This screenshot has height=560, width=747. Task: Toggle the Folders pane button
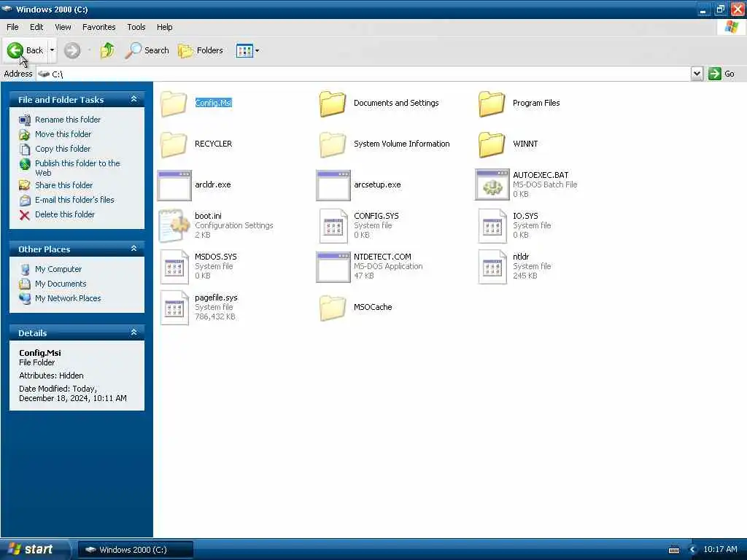pos(201,50)
